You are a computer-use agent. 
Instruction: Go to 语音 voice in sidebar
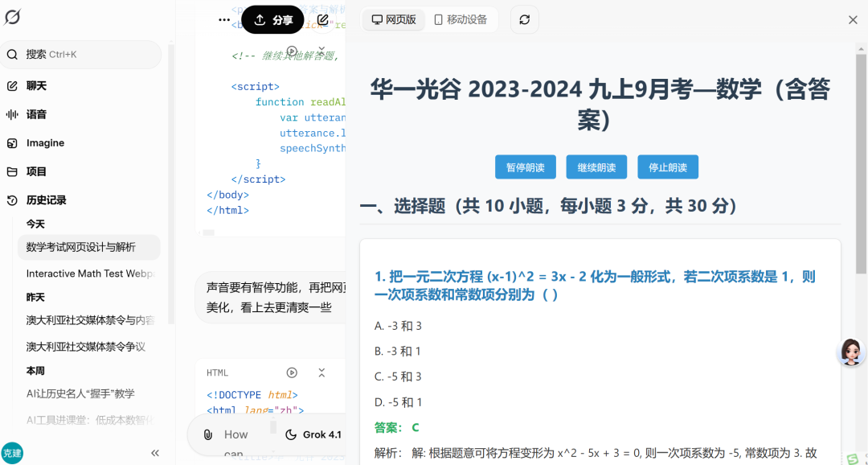[x=36, y=114]
